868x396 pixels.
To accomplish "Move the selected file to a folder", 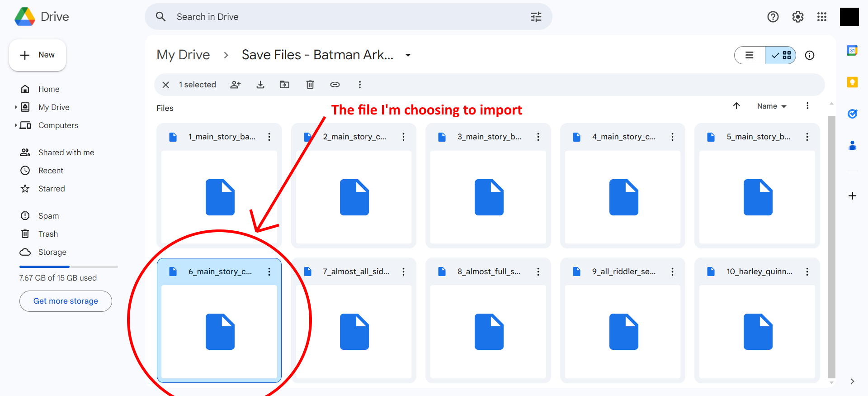I will coord(284,85).
